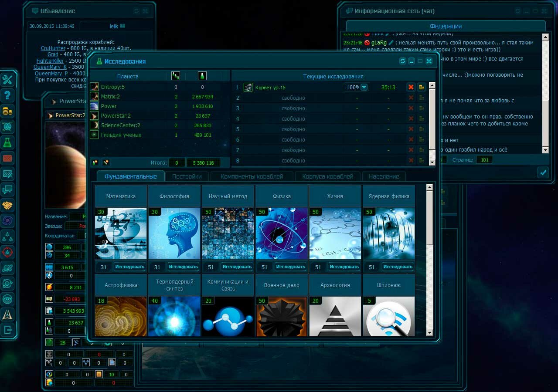The image size is (558, 392).
Task: Click the exit door icon in the sidebar
Action: point(8,330)
